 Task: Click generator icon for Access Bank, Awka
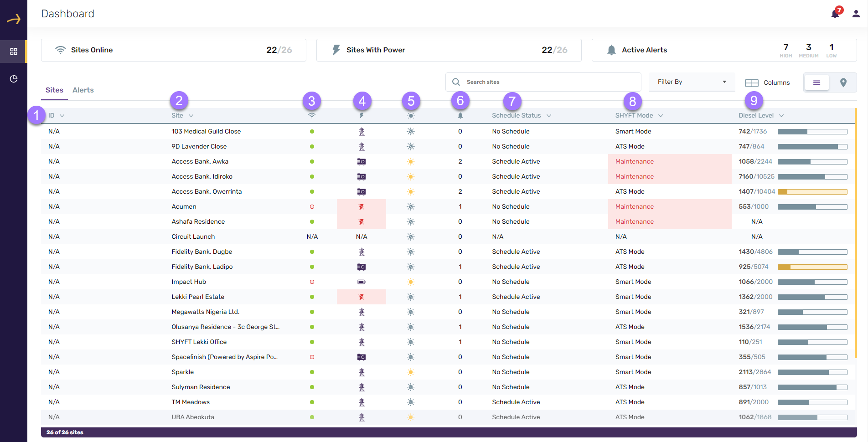pyautogui.click(x=362, y=162)
